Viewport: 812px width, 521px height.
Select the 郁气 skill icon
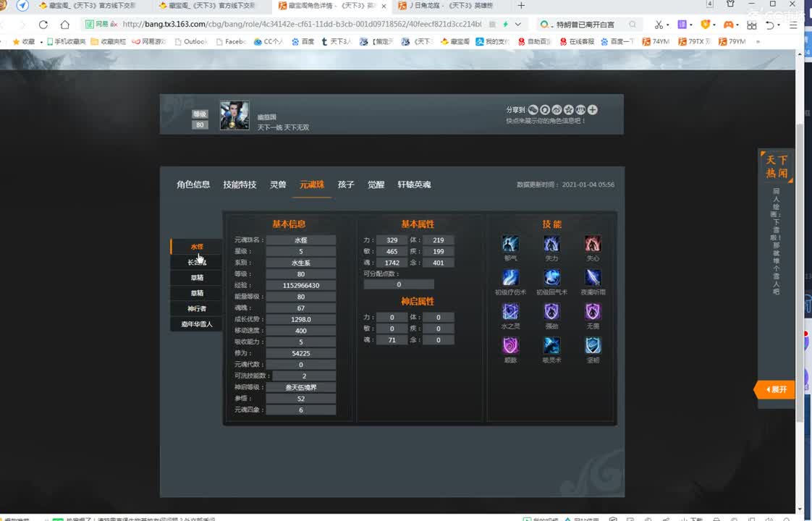click(510, 244)
